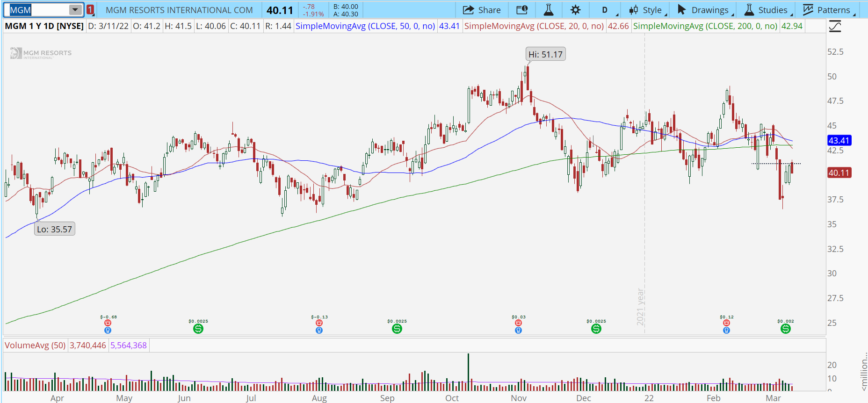Click the green dividend icon above Dec
Image resolution: width=868 pixels, height=403 pixels.
[596, 329]
